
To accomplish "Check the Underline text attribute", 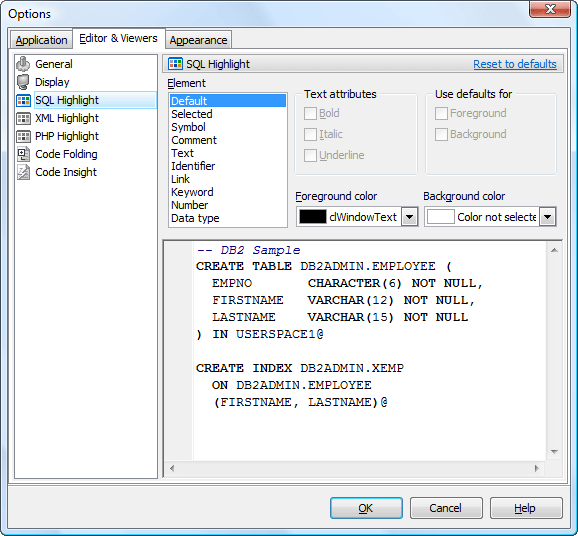I will [310, 156].
